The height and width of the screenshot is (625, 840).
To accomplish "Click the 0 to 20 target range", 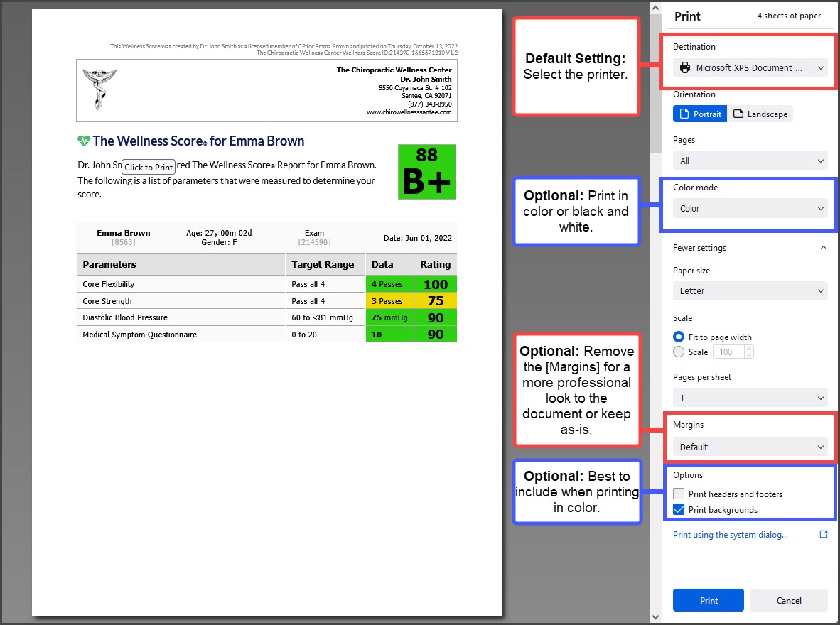I will pos(303,335).
